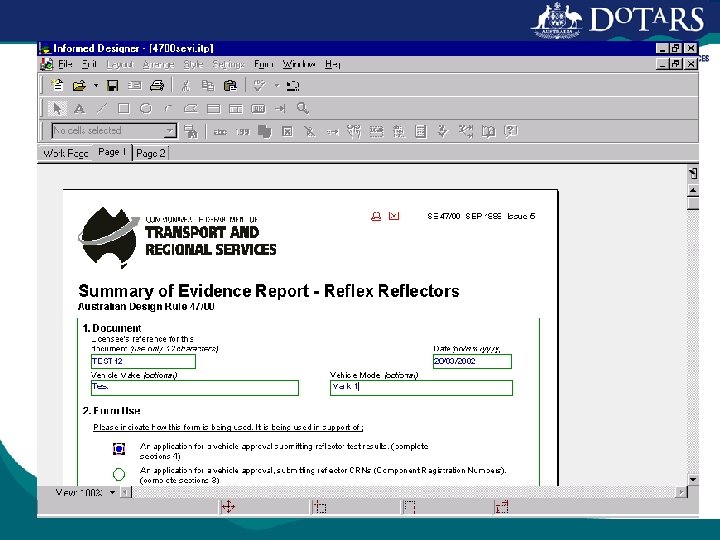Open the View 100% zoom dropdown
This screenshot has width=720, height=540.
[x=113, y=492]
